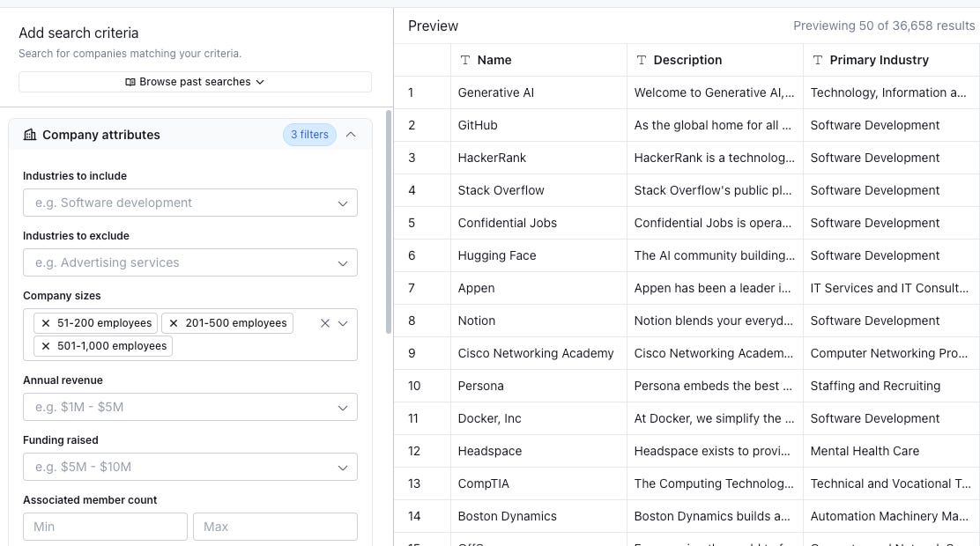Screen dimensions: 980x546
Task: Click the Company attributes building icon
Action: point(29,135)
